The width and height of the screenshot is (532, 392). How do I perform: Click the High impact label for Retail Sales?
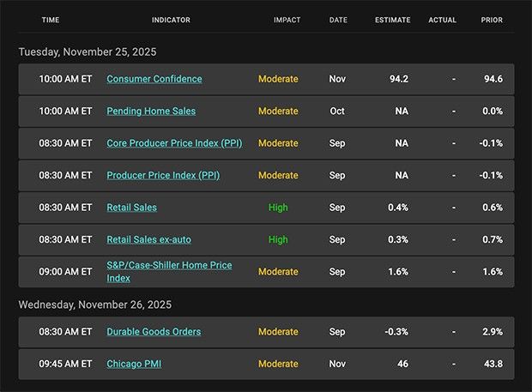point(278,208)
